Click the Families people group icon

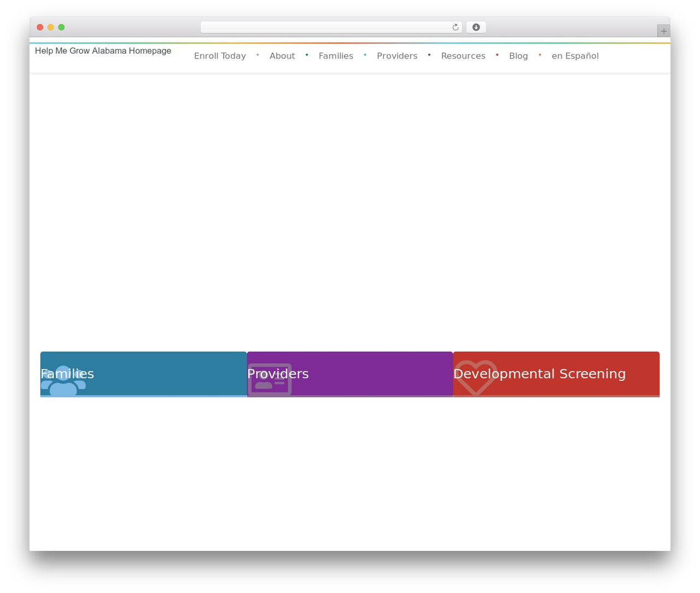[x=63, y=381]
